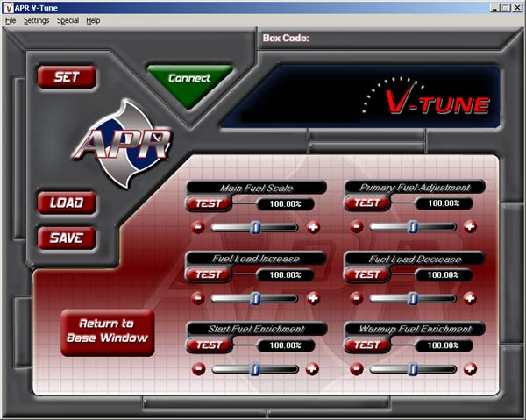Image resolution: width=526 pixels, height=420 pixels.
Task: Click the APR V-Tune title bar icon
Action: click(x=8, y=8)
